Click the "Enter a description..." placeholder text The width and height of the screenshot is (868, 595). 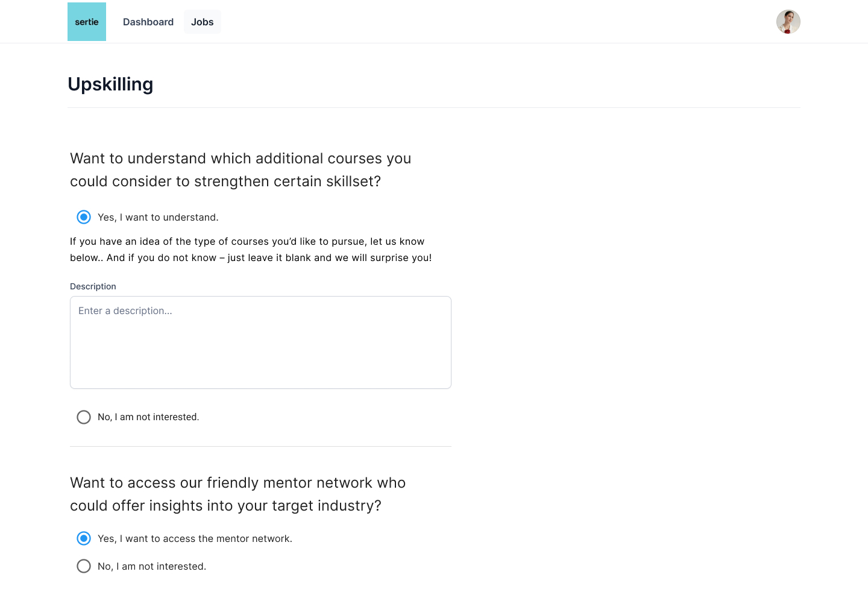point(125,311)
